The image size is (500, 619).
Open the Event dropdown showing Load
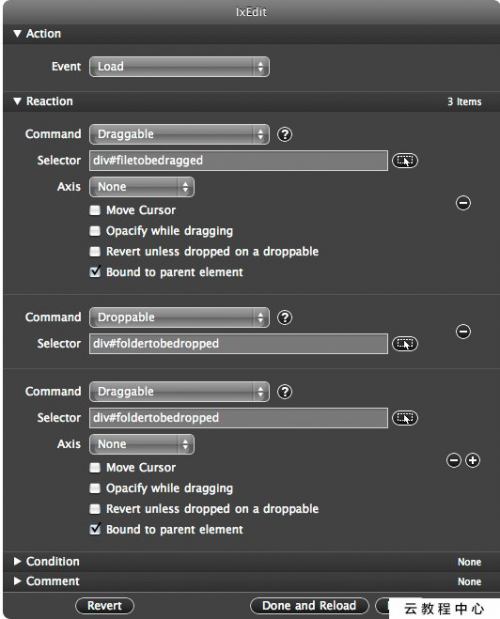pos(180,66)
